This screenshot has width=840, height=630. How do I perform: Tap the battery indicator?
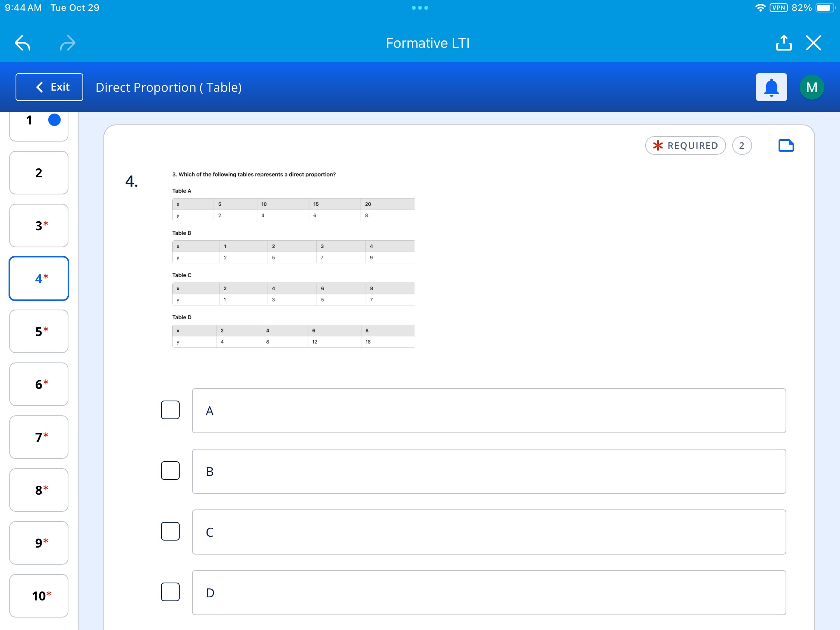(x=825, y=8)
